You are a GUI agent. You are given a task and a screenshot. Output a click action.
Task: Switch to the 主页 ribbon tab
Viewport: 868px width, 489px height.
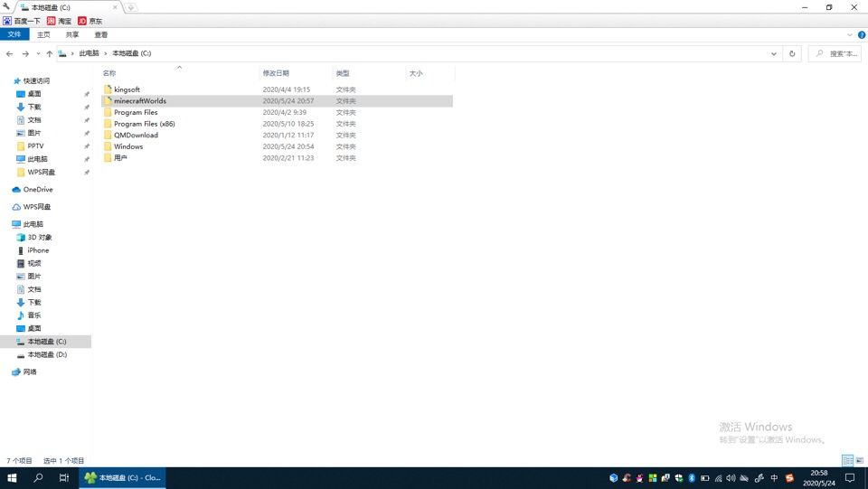[x=43, y=34]
